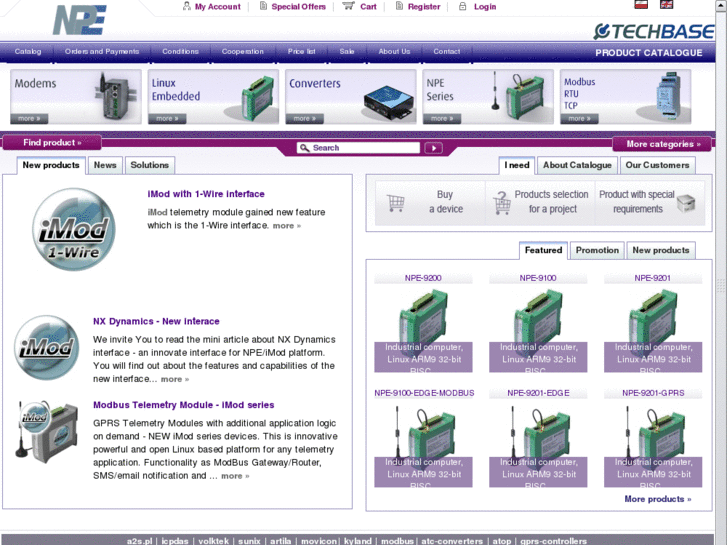The image size is (727, 545).
Task: Open the a2s.pl footer link
Action: click(x=140, y=541)
